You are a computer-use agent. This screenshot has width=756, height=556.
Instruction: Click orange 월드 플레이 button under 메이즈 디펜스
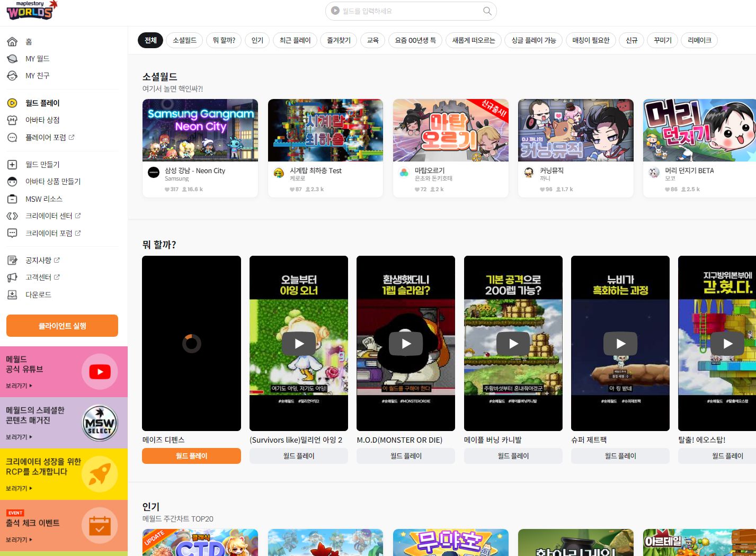(x=191, y=456)
